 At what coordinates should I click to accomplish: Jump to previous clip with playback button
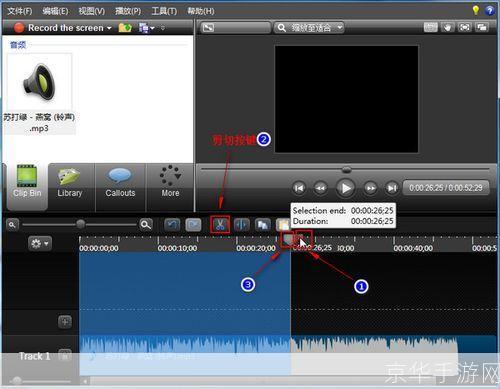coord(299,188)
